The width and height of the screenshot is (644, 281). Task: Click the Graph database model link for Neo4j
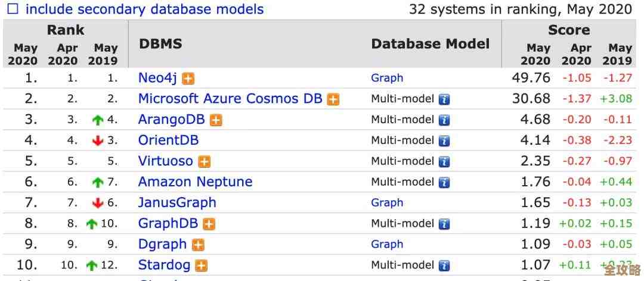(x=387, y=78)
